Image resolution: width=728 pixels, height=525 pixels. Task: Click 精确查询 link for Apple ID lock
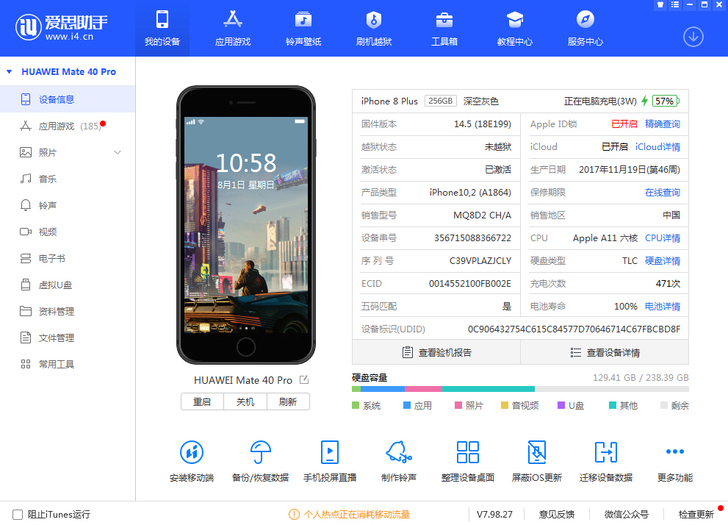663,124
